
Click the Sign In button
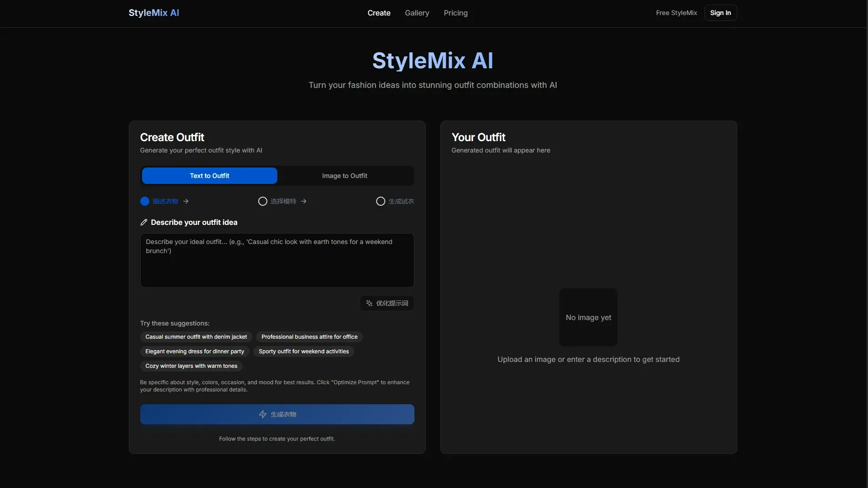720,13
